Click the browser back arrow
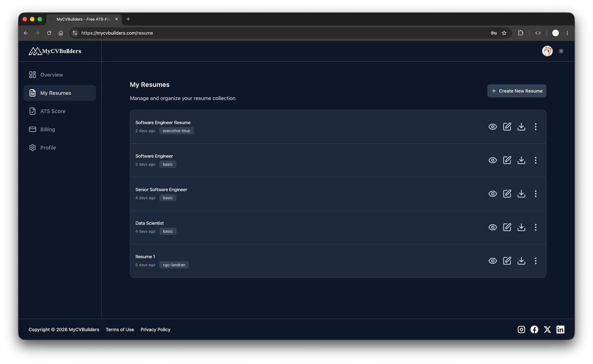593x364 pixels. pos(26,33)
